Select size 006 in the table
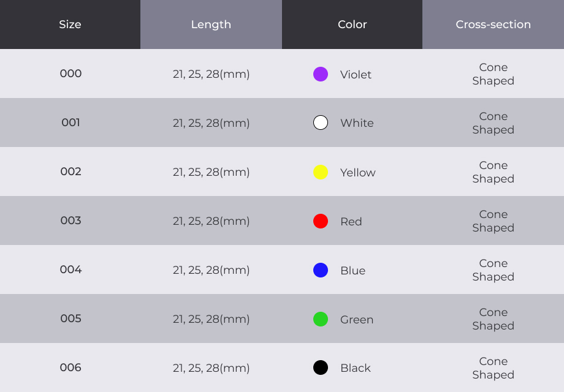Viewport: 564px width, 392px height. point(70,367)
